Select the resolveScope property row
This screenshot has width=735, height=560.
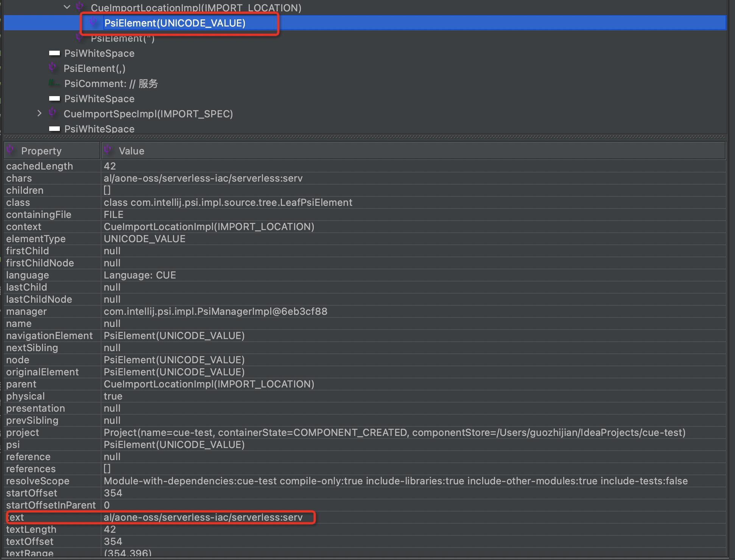click(38, 481)
